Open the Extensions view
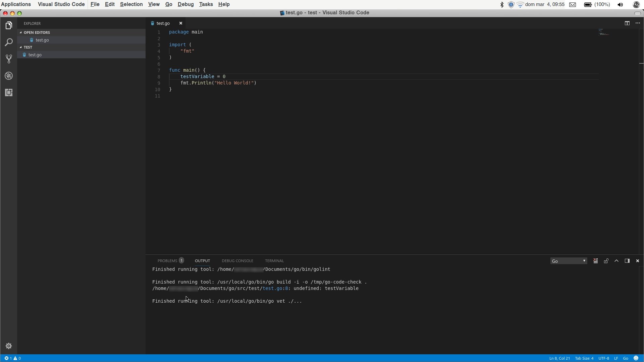Image resolution: width=644 pixels, height=362 pixels. coord(8,93)
